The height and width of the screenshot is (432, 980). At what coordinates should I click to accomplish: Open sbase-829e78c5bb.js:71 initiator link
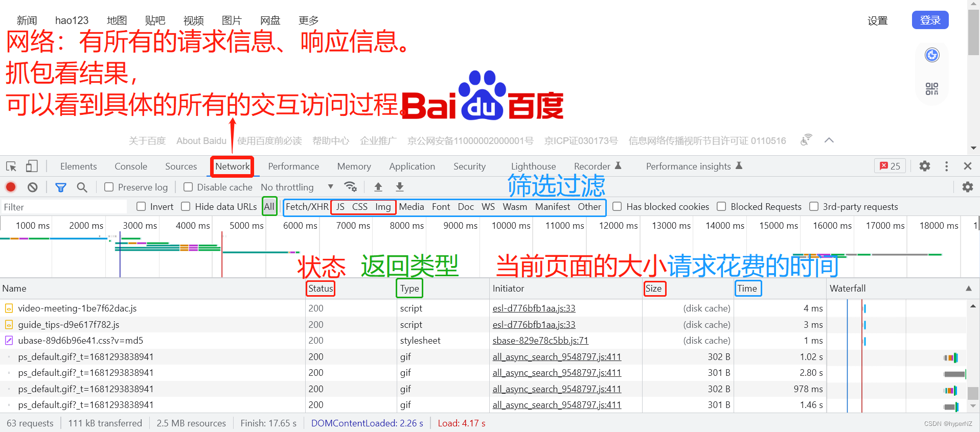point(540,341)
